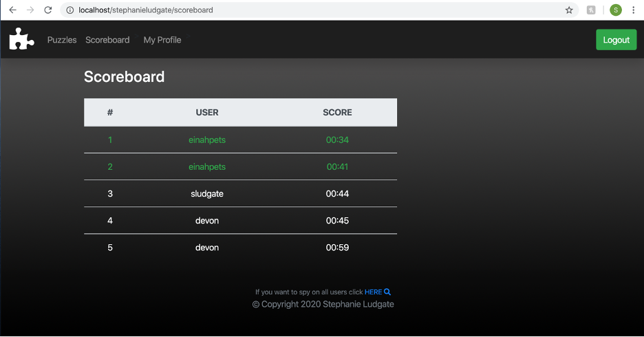
Task: Select einahpets in rank 2 row
Action: 207,166
